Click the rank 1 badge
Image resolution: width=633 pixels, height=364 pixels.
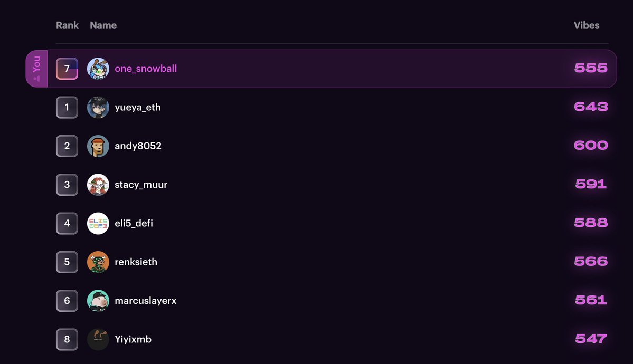[67, 107]
